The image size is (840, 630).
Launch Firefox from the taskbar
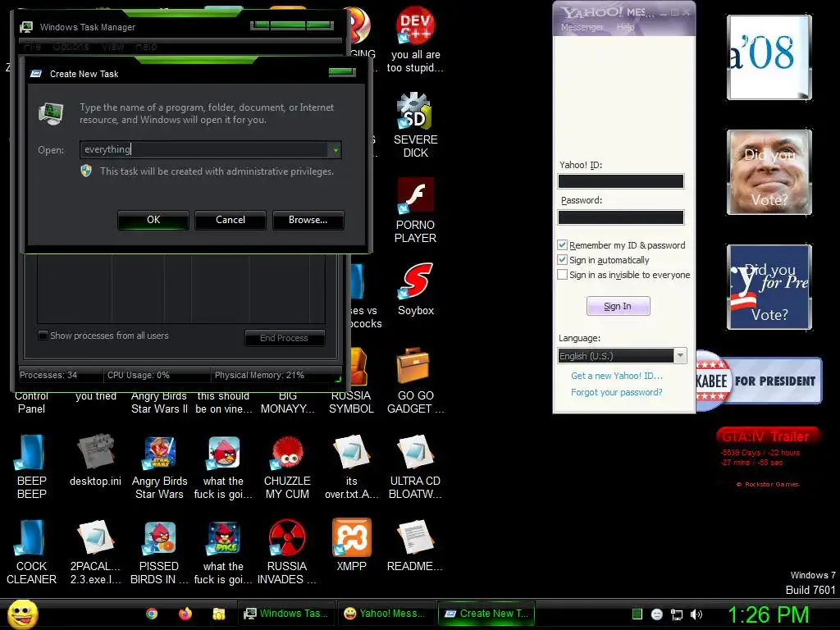pyautogui.click(x=185, y=614)
